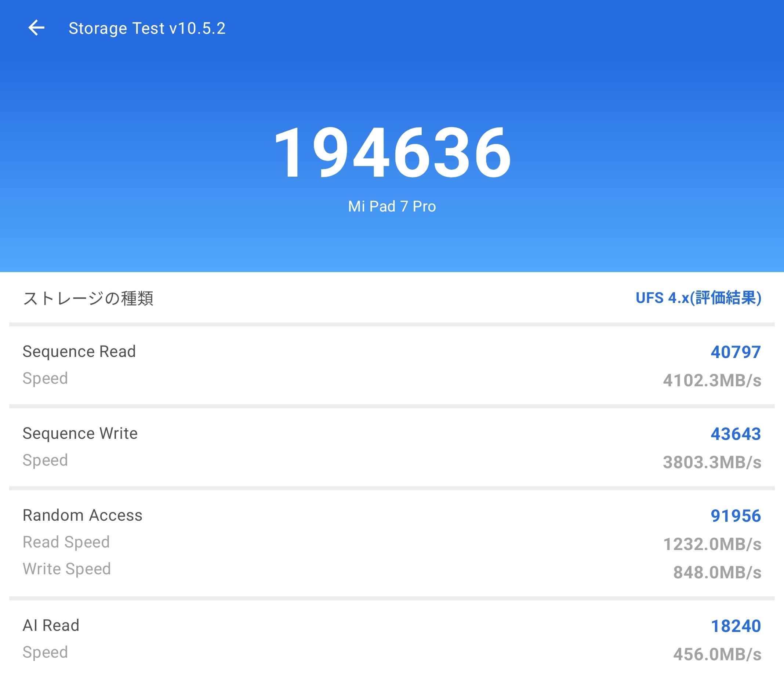
Task: Select the Sequence Write row title
Action: tap(80, 434)
